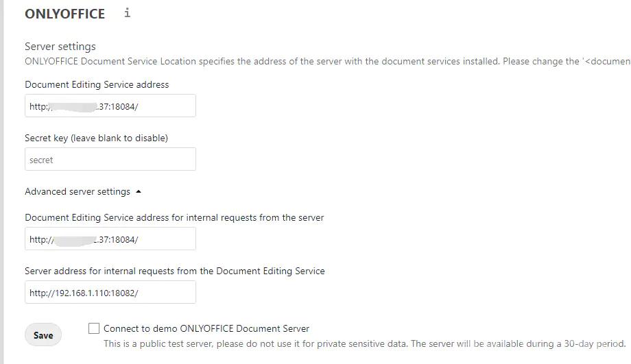Click the Document Editing Service address field
631x364 pixels.
[x=110, y=106]
